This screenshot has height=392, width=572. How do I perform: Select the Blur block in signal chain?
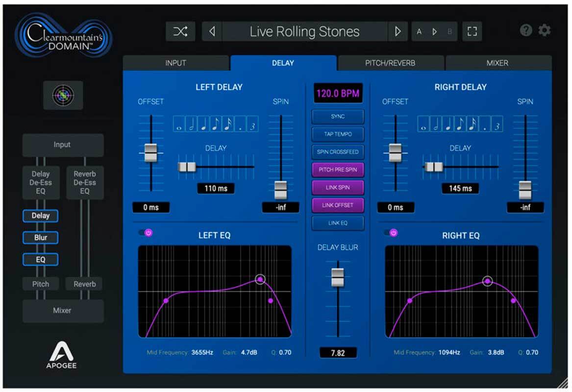pos(41,238)
